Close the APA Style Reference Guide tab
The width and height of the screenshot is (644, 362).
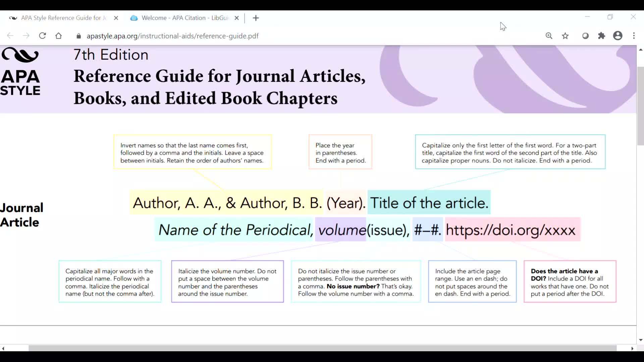click(x=116, y=18)
